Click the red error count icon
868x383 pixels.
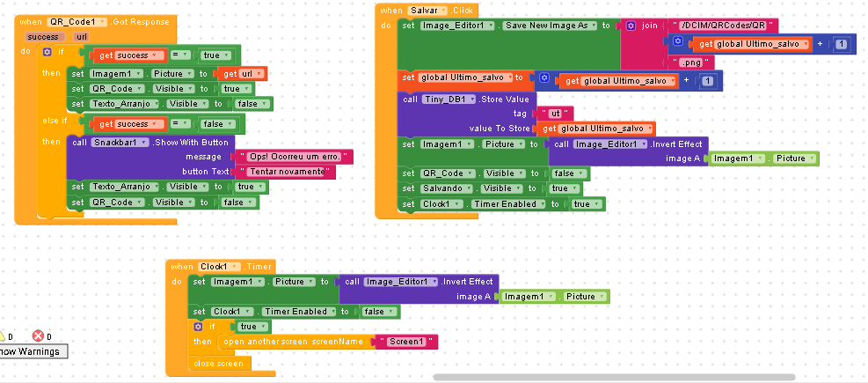pyautogui.click(x=38, y=335)
